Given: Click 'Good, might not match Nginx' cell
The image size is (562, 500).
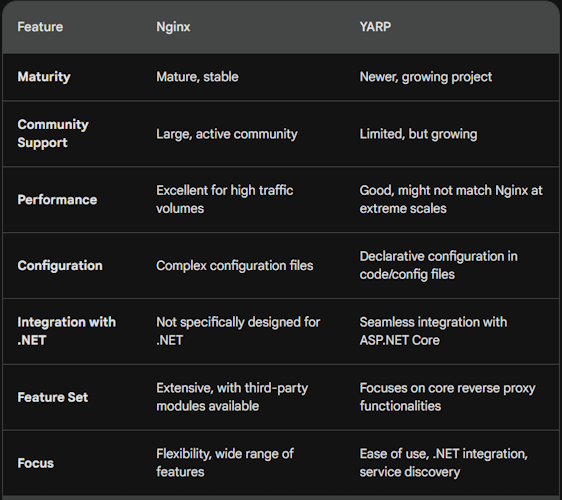Looking at the screenshot, I should click(x=451, y=199).
